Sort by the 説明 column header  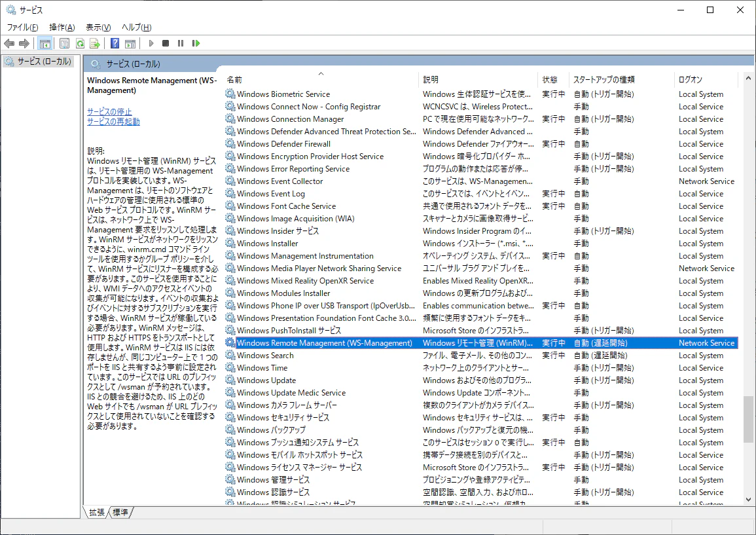pyautogui.click(x=478, y=80)
